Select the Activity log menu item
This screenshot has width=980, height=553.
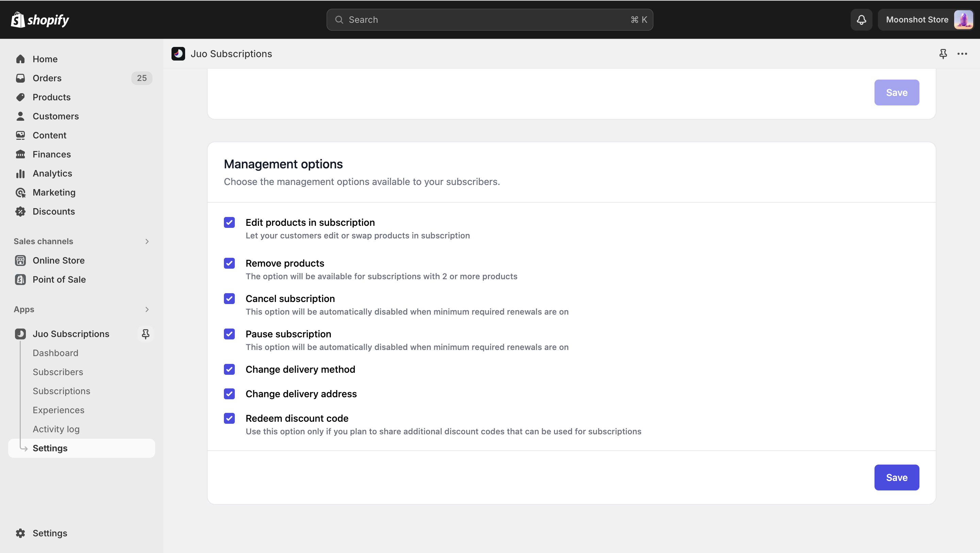(56, 429)
